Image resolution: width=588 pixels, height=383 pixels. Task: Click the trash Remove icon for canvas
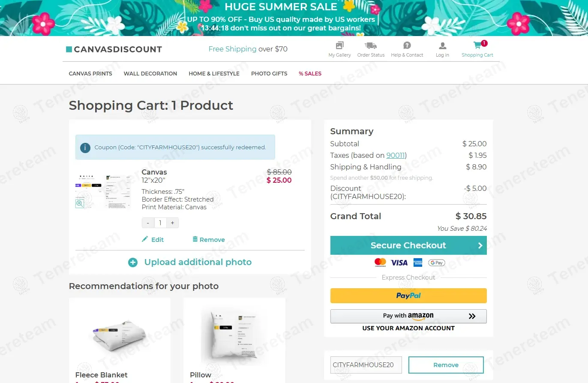[195, 239]
